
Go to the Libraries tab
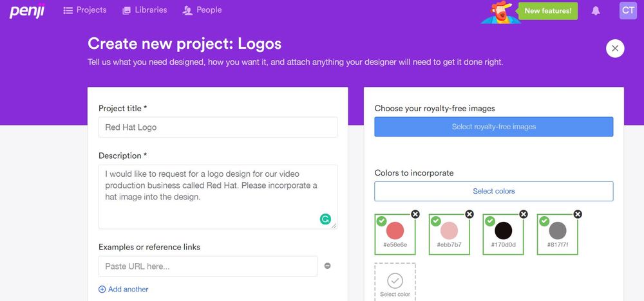144,10
